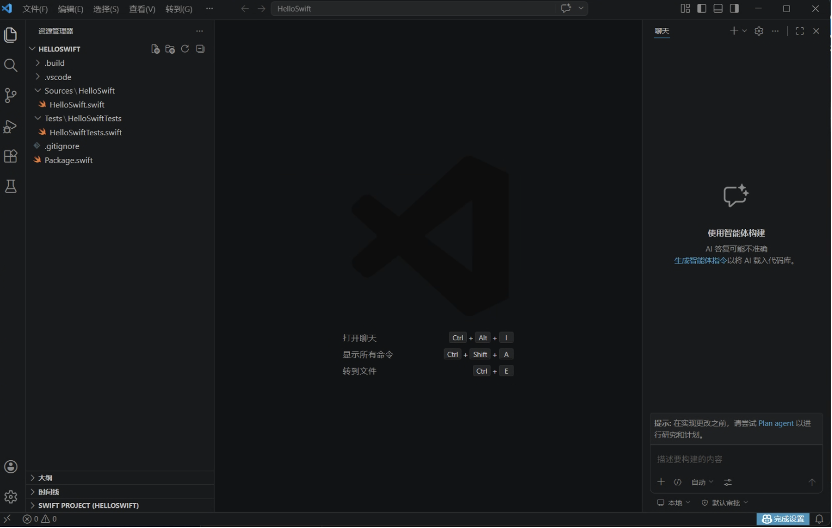832x528 pixels.
Task: Open the Search view in activity bar
Action: tap(11, 65)
